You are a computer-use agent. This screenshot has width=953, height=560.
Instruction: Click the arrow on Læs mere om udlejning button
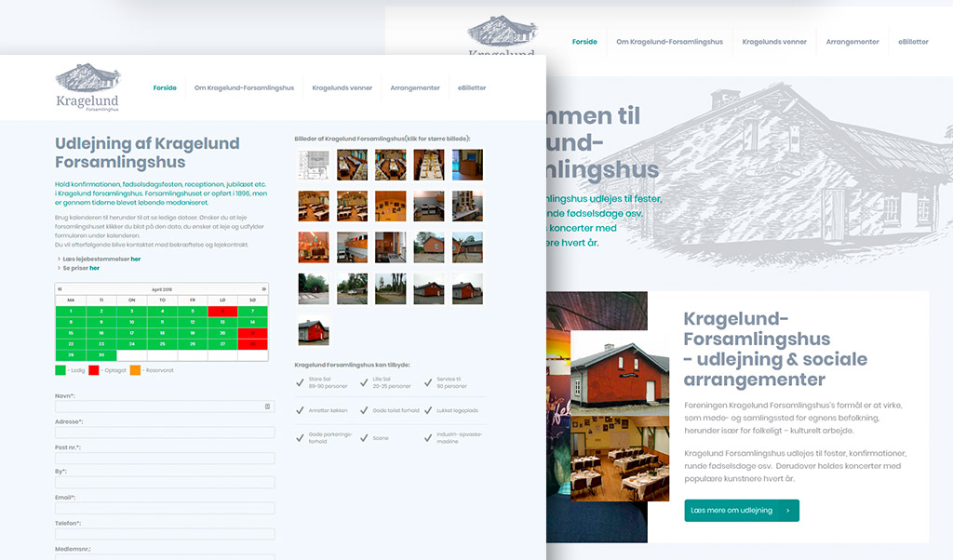pyautogui.click(x=787, y=510)
